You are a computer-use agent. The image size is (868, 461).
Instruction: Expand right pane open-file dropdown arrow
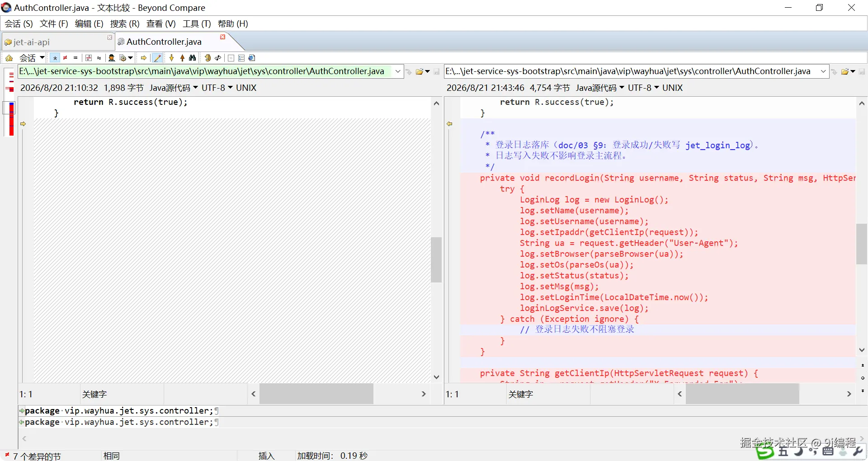pos(853,71)
